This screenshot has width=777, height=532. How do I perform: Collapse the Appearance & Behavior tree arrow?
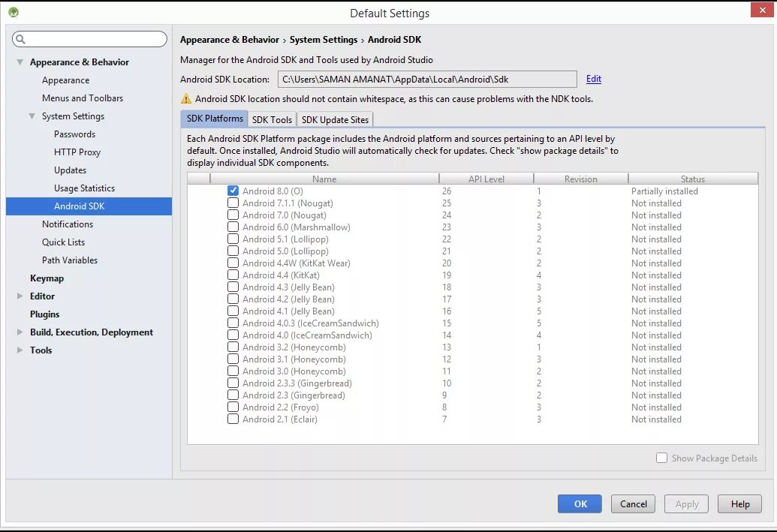[x=20, y=62]
